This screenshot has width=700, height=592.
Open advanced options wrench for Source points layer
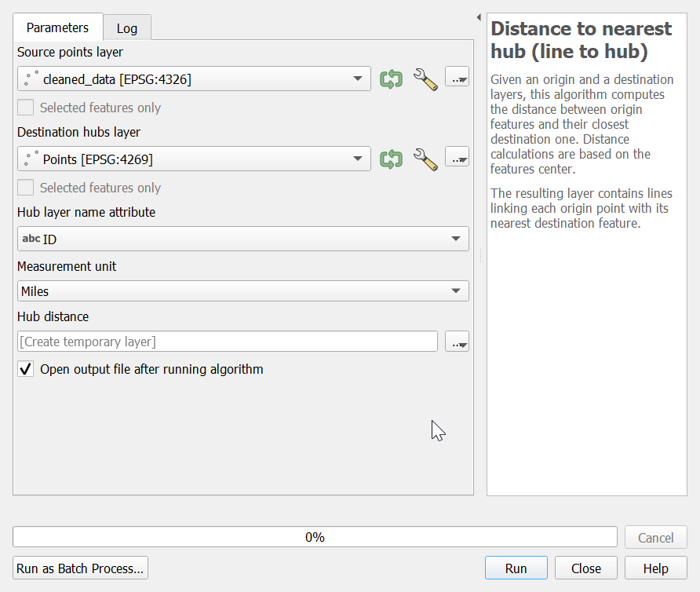[x=425, y=79]
